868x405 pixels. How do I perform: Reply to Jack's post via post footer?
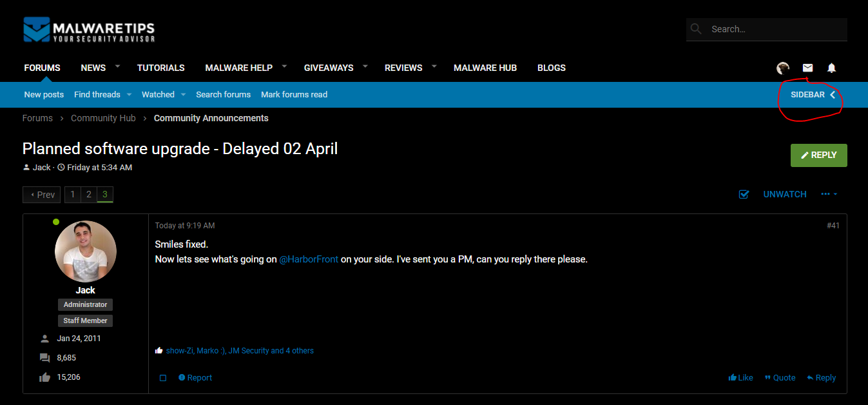821,378
